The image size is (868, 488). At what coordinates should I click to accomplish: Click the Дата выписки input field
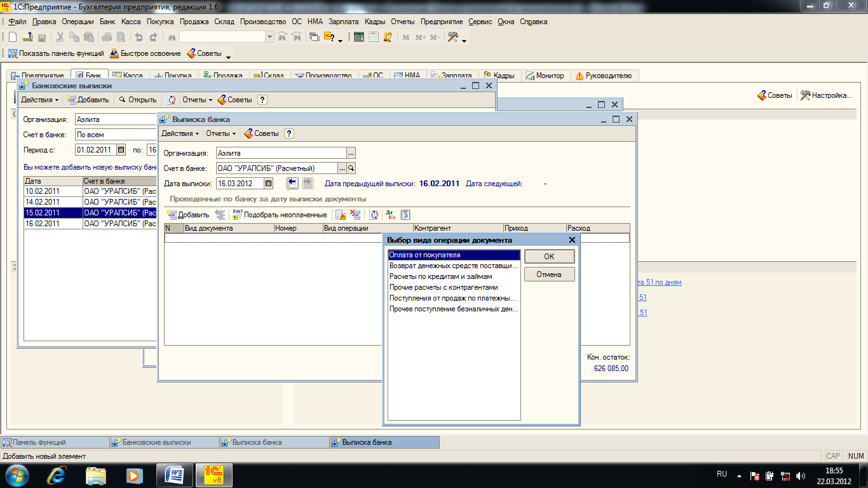coord(240,184)
